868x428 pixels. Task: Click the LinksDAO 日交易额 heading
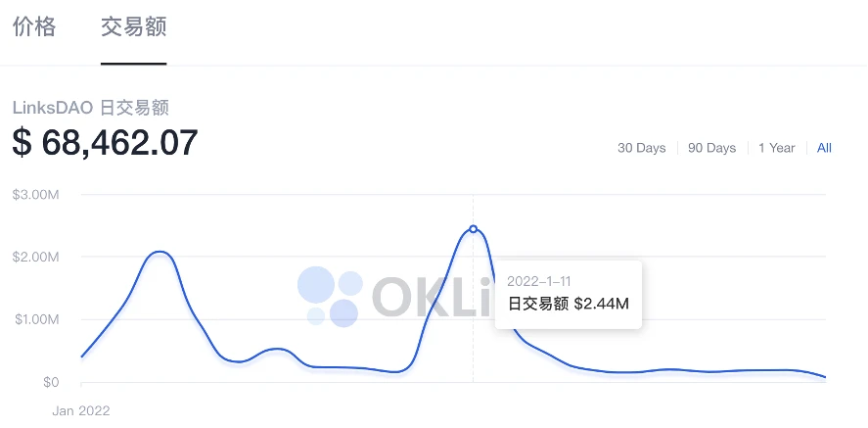[90, 108]
